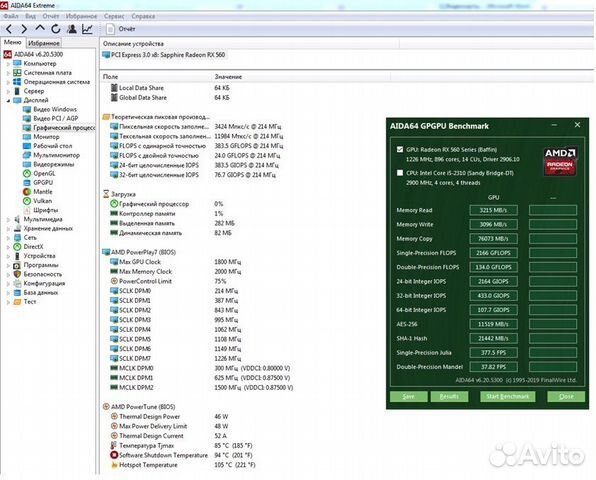This screenshot has height=480, width=596.
Task: Open the graph chart toolbar icon
Action: 87,29
